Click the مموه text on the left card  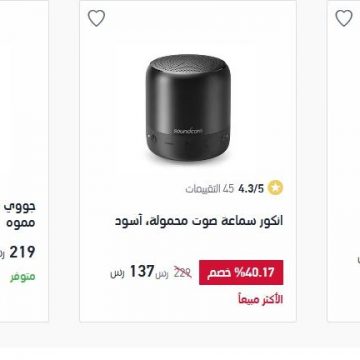(x=21, y=222)
